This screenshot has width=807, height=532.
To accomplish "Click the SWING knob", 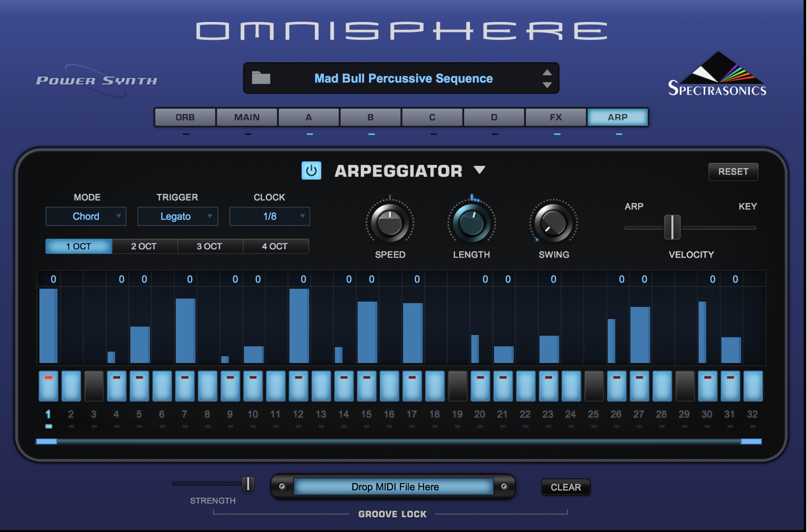I will point(554,223).
